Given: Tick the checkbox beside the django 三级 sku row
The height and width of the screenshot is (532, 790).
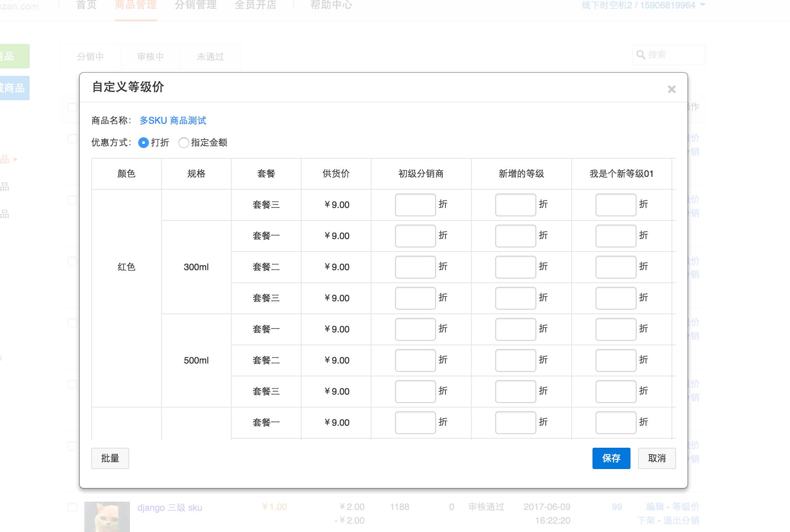Looking at the screenshot, I should [x=72, y=507].
